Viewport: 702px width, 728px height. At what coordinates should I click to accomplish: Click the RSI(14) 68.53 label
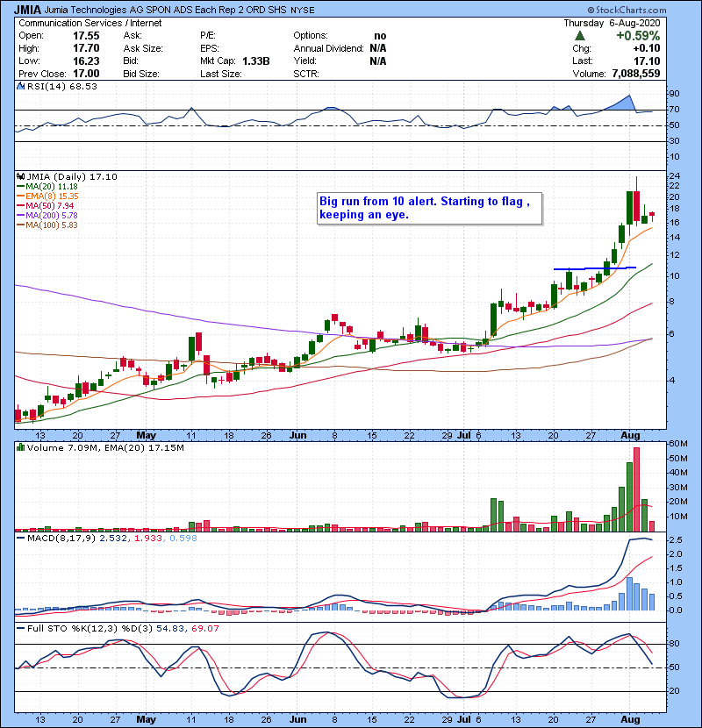61,86
